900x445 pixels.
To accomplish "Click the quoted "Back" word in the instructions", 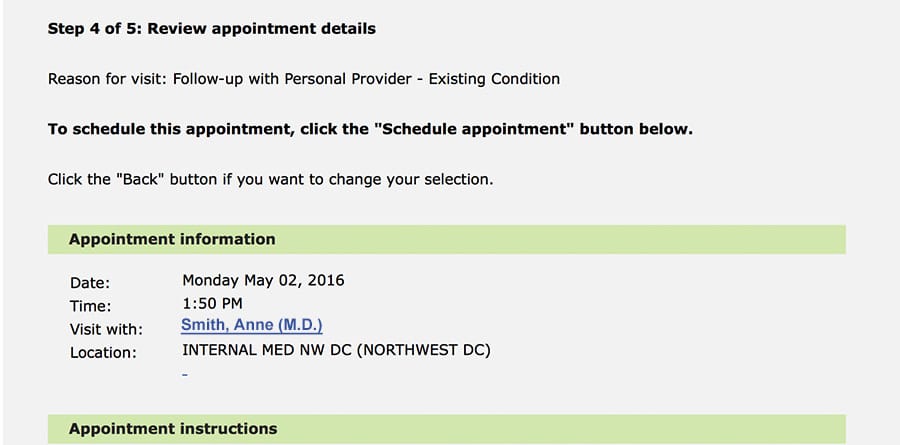I will [x=141, y=180].
